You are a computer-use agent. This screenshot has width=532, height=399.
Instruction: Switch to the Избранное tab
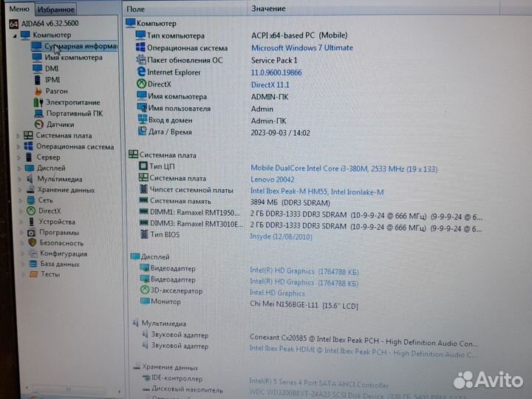[x=55, y=10]
